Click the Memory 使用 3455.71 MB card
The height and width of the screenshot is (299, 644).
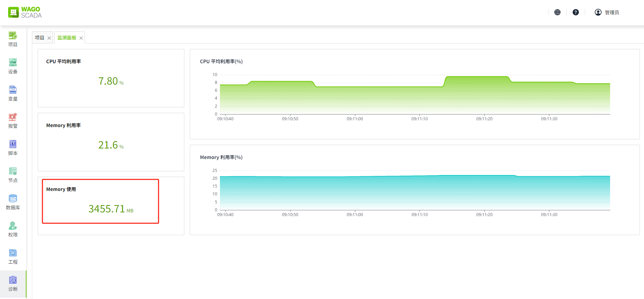[x=100, y=201]
